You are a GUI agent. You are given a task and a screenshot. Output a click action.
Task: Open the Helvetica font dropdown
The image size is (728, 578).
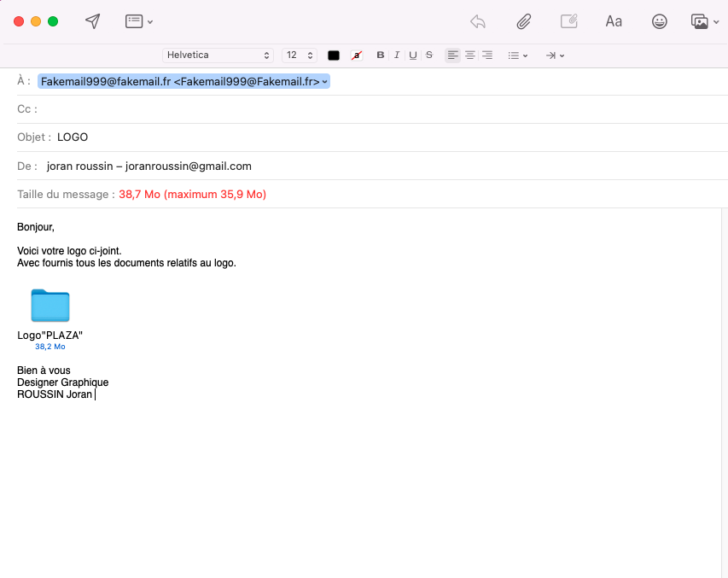click(218, 55)
